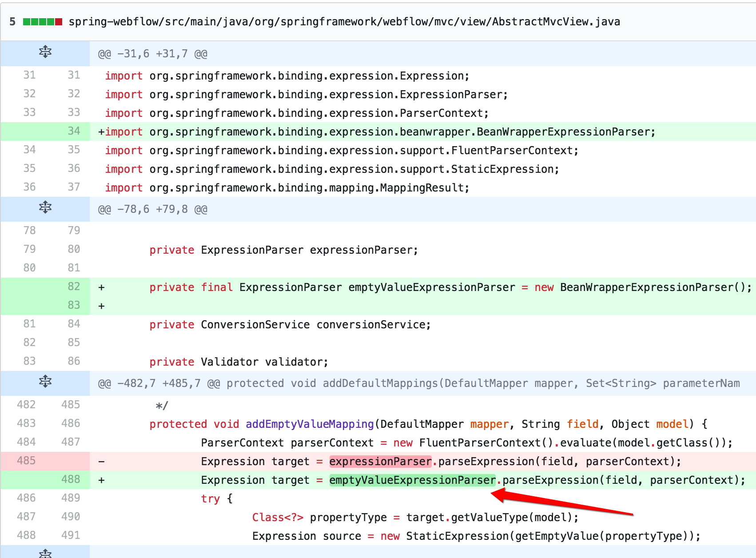
Task: Select line number 34 of the added import
Action: (x=74, y=131)
